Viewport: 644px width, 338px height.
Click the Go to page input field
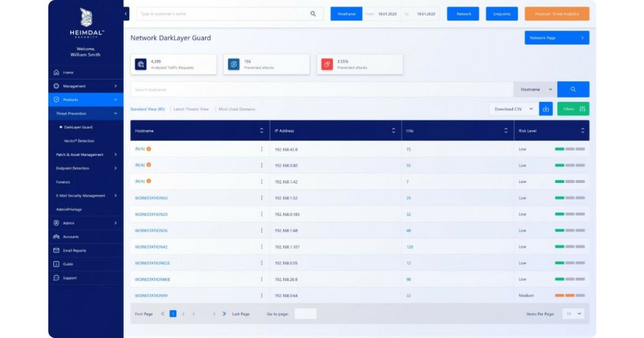305,314
